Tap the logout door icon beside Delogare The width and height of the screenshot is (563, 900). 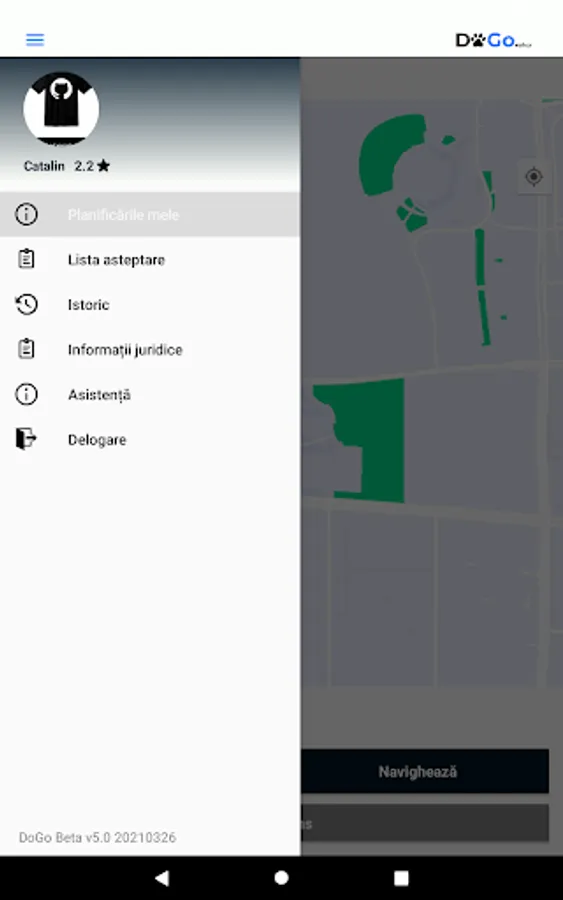click(26, 439)
